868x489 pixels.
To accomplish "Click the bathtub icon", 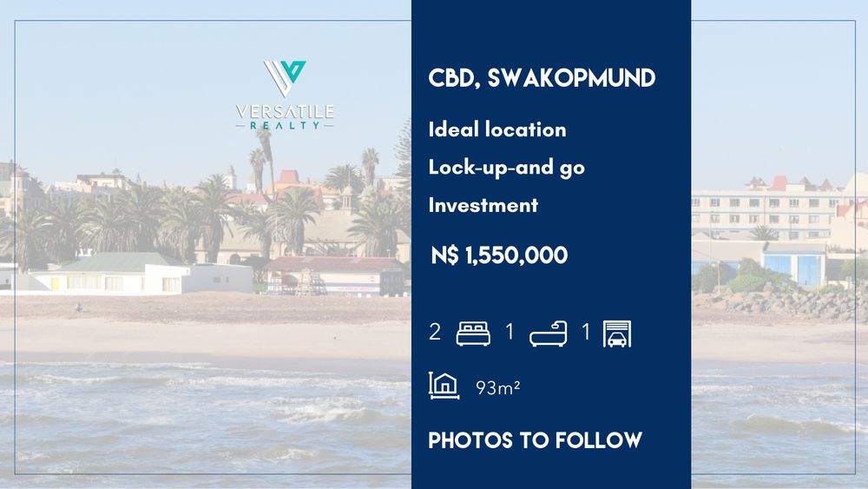I will (549, 334).
